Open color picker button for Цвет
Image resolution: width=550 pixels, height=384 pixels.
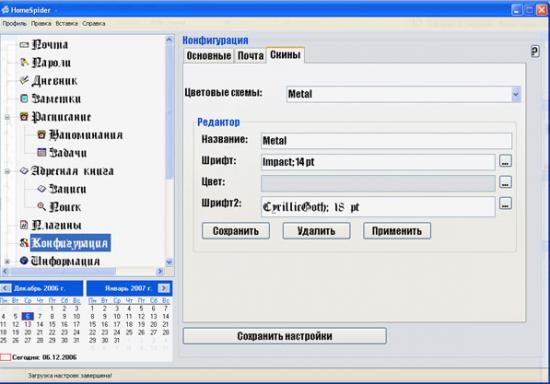pyautogui.click(x=505, y=182)
